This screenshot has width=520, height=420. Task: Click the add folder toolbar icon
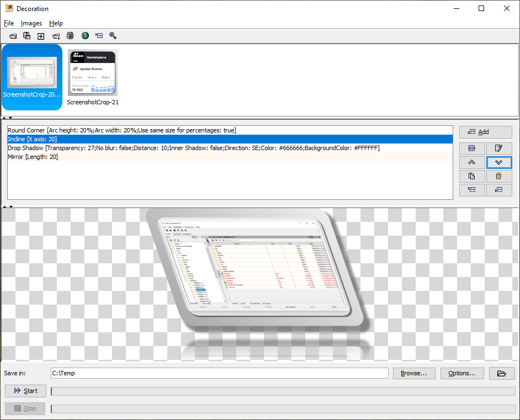56,36
